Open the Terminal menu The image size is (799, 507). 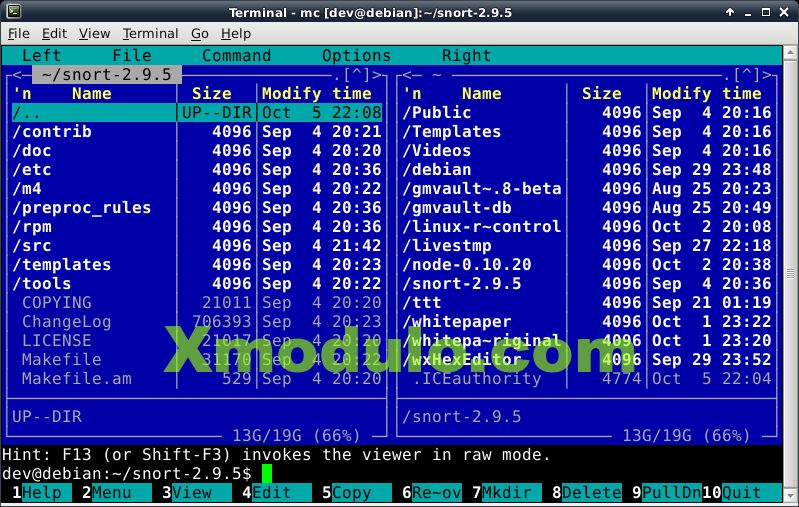pyautogui.click(x=150, y=34)
